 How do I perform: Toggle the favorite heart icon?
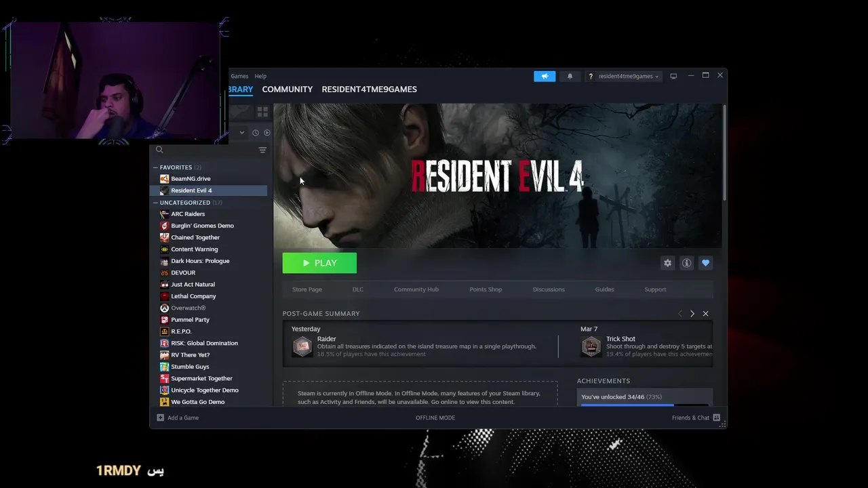pos(705,263)
